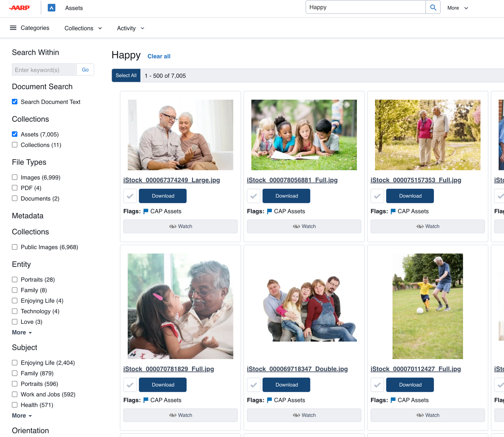This screenshot has height=437, width=504.
Task: Click the AARP logo
Action: click(x=20, y=8)
